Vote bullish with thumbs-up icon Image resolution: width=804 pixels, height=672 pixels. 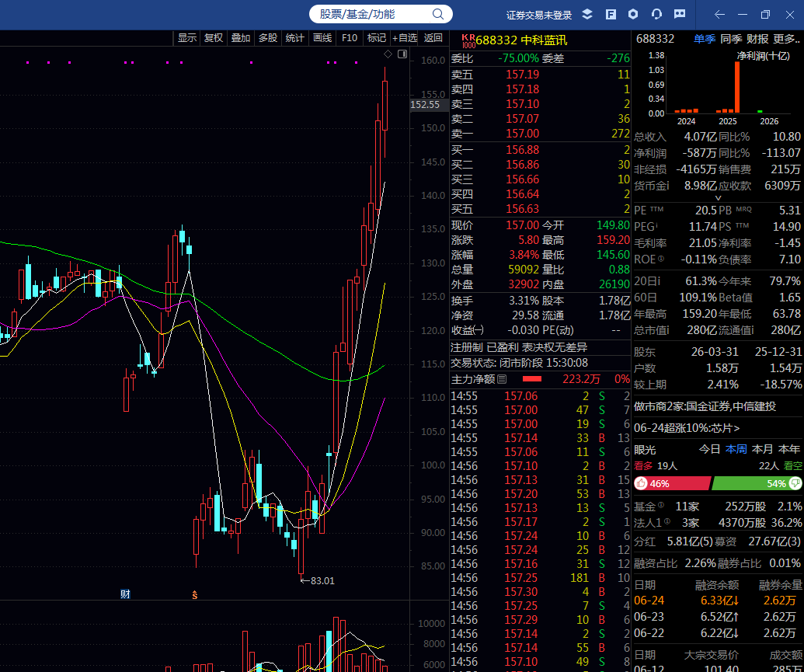click(641, 483)
